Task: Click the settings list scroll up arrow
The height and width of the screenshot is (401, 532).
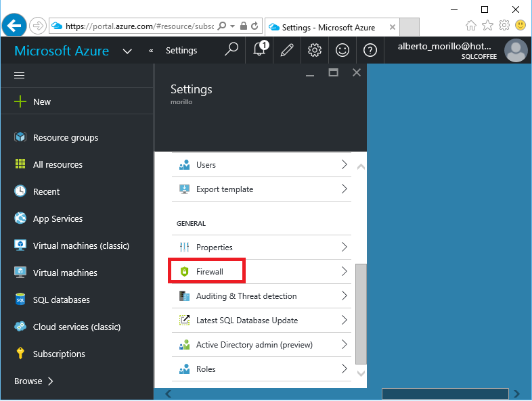Action: pos(361,166)
